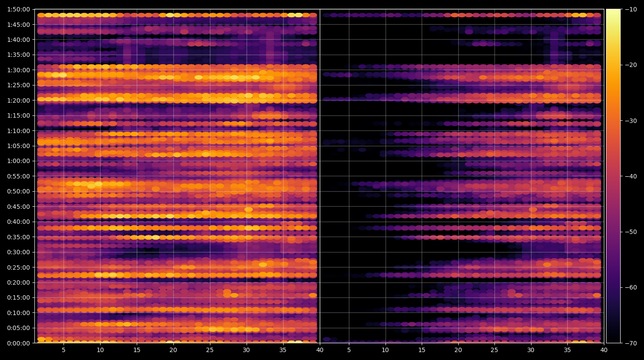Click the 1:45:00 time axis label
This screenshot has height=360, width=644.
pyautogui.click(x=19, y=25)
